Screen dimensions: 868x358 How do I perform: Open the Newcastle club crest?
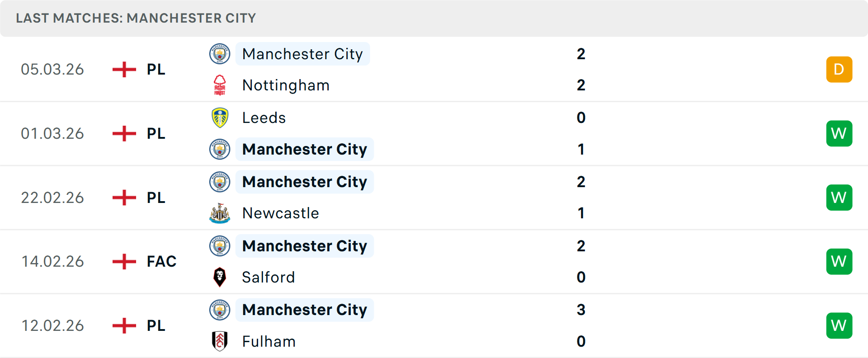pos(220,213)
